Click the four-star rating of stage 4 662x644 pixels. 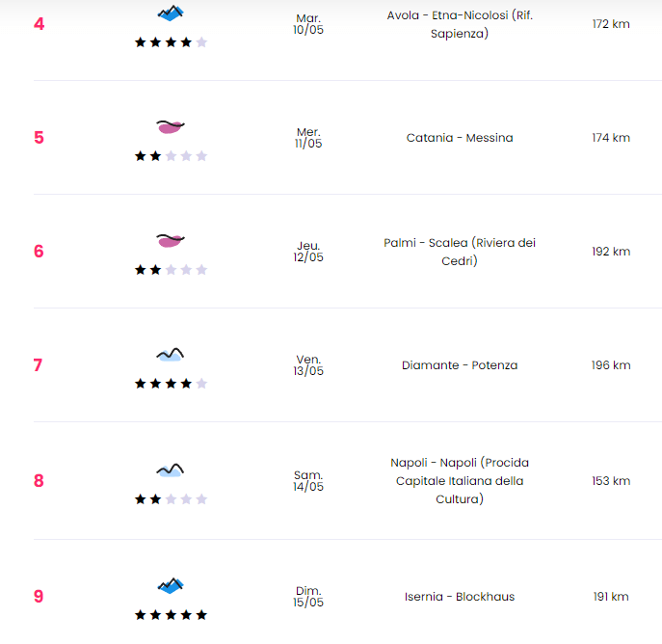(x=171, y=42)
